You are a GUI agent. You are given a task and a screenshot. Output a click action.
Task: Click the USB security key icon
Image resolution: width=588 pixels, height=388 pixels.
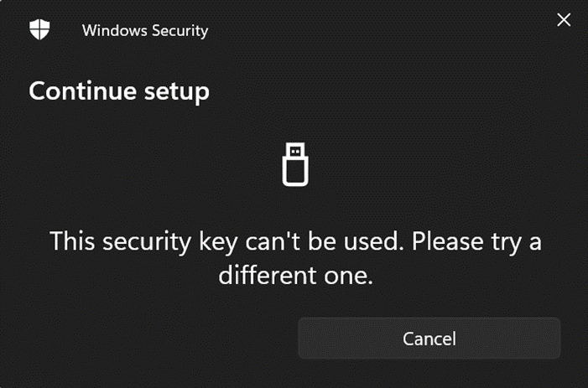(294, 163)
